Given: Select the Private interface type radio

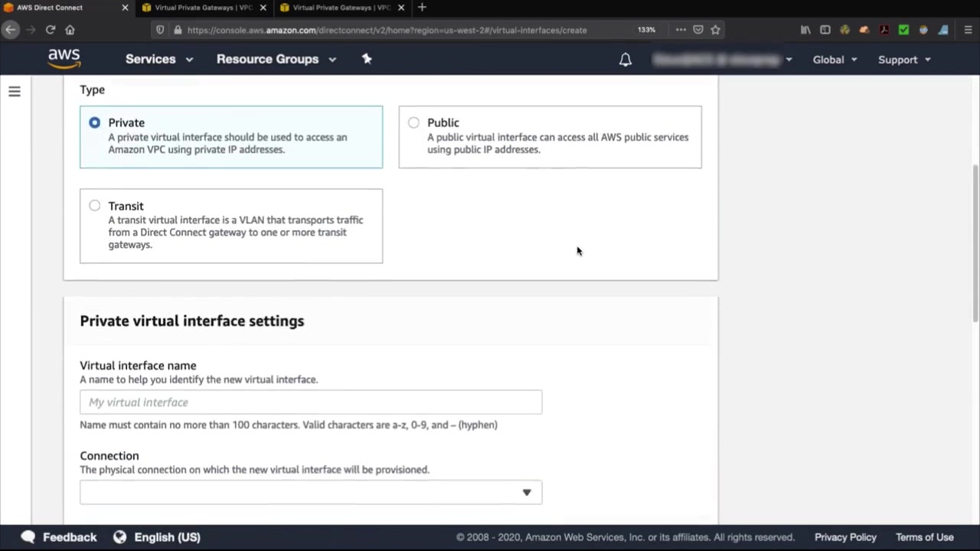Looking at the screenshot, I should point(94,122).
